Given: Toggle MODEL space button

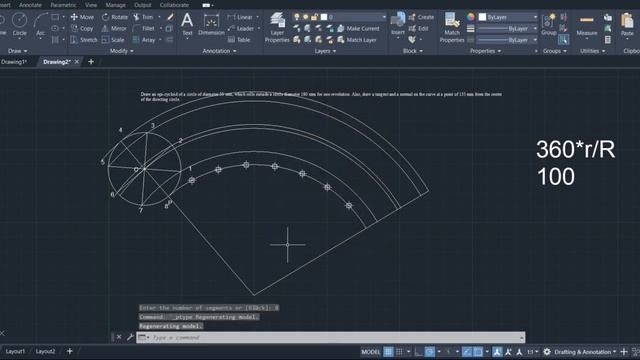Looking at the screenshot, I should [x=371, y=352].
